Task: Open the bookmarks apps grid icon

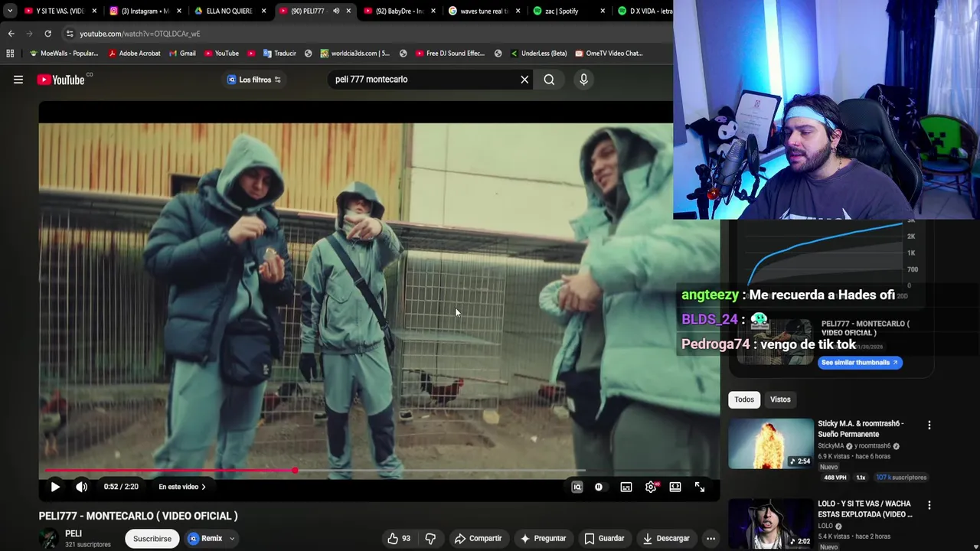Action: coord(10,54)
